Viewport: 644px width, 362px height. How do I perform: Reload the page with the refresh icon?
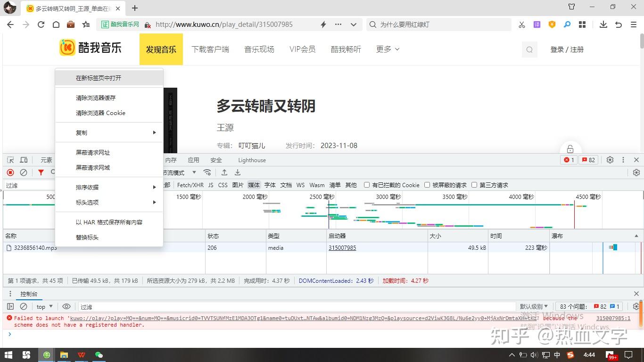(41, 25)
